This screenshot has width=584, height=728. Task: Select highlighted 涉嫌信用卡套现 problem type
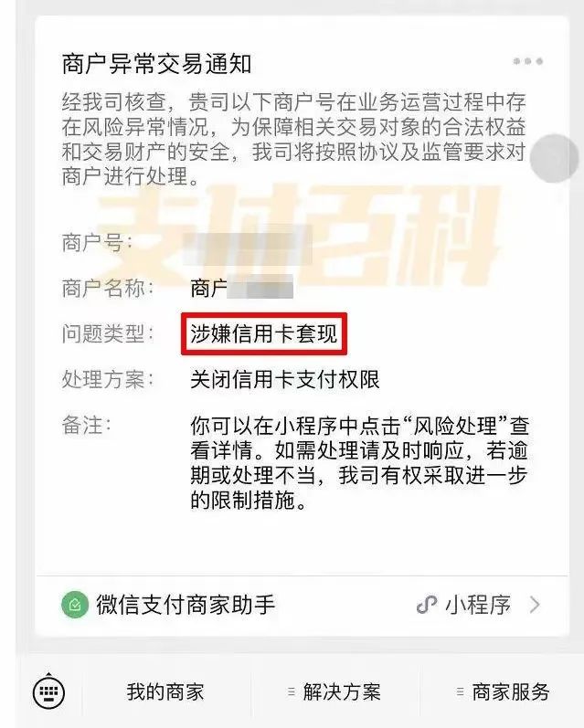tap(264, 333)
